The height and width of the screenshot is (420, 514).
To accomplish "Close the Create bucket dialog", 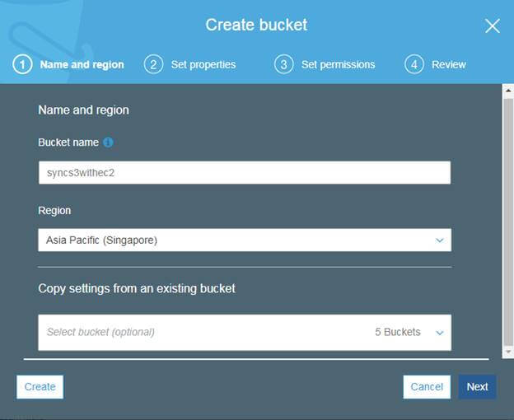I will coord(493,26).
